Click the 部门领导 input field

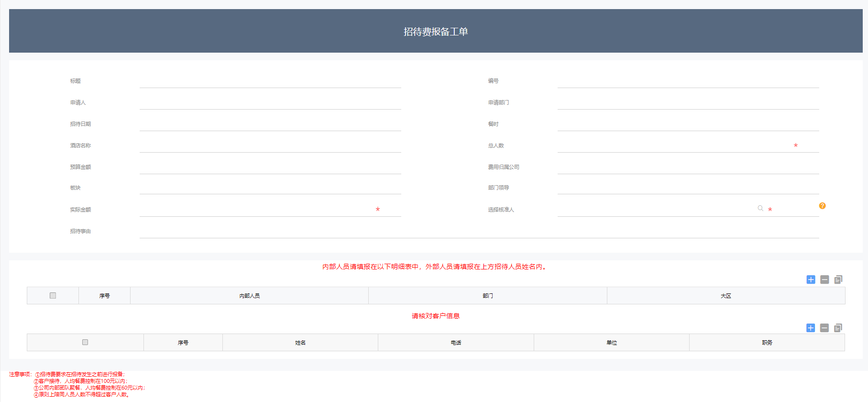click(688, 188)
